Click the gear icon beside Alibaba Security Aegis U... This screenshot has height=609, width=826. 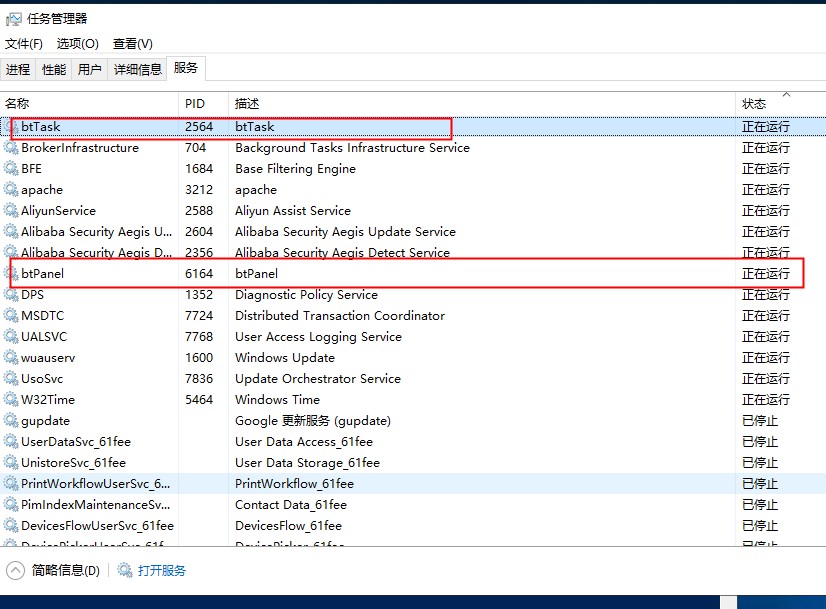click(x=11, y=232)
